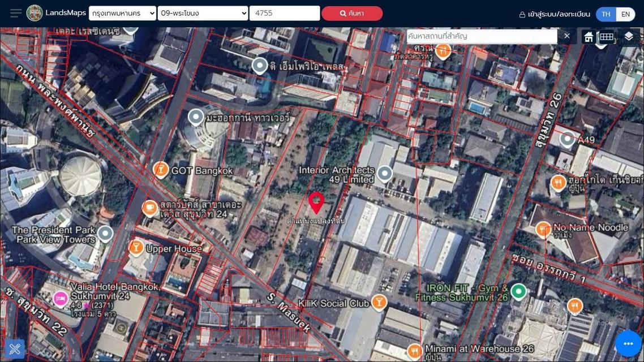This screenshot has height=362, width=644.
Task: Open the chat bubble at bottom right
Action: 628,343
